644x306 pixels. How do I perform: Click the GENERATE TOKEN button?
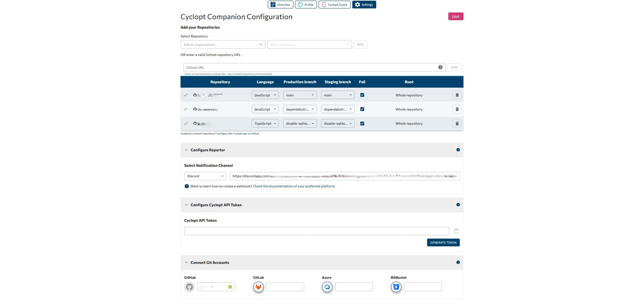pyautogui.click(x=443, y=242)
